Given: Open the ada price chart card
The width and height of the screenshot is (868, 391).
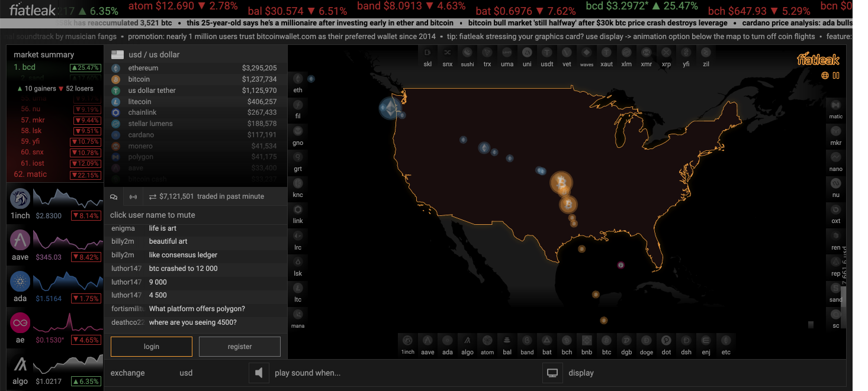Looking at the screenshot, I should [55, 287].
